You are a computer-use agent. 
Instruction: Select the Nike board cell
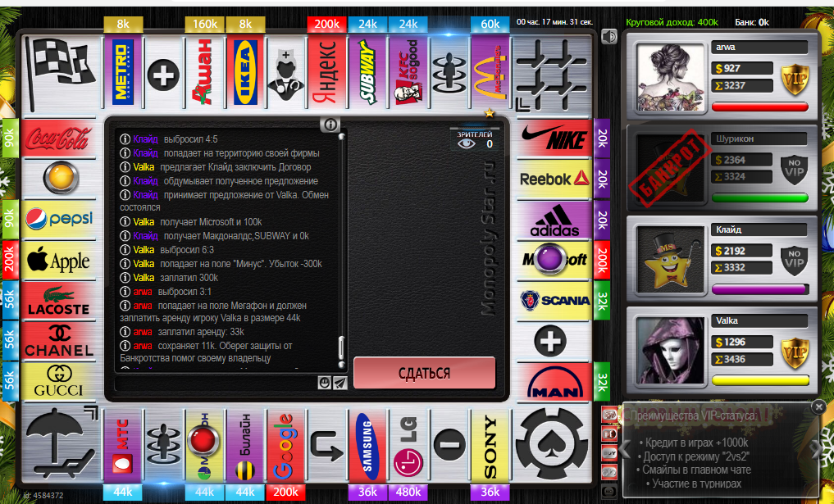point(554,138)
